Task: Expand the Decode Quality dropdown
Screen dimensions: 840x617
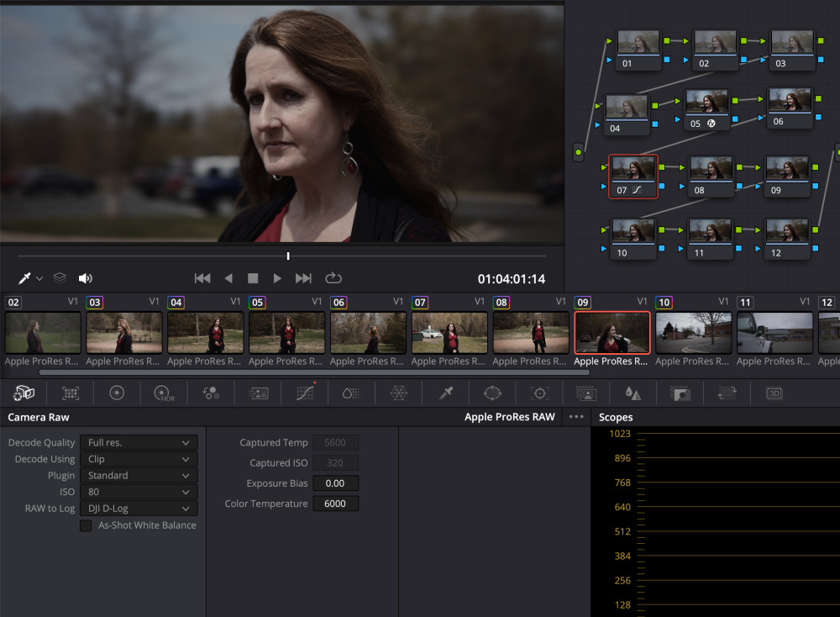Action: pyautogui.click(x=139, y=442)
